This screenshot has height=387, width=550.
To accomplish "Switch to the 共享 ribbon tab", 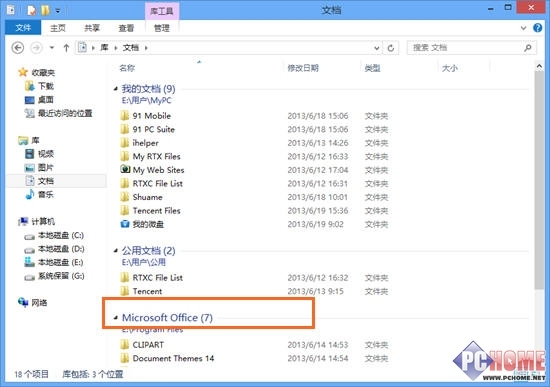I will tap(92, 28).
